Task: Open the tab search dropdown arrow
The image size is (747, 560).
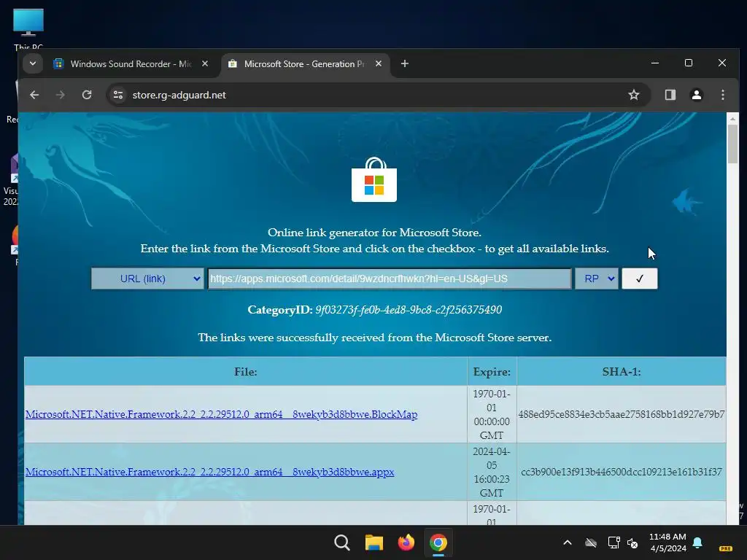Action: pyautogui.click(x=33, y=63)
